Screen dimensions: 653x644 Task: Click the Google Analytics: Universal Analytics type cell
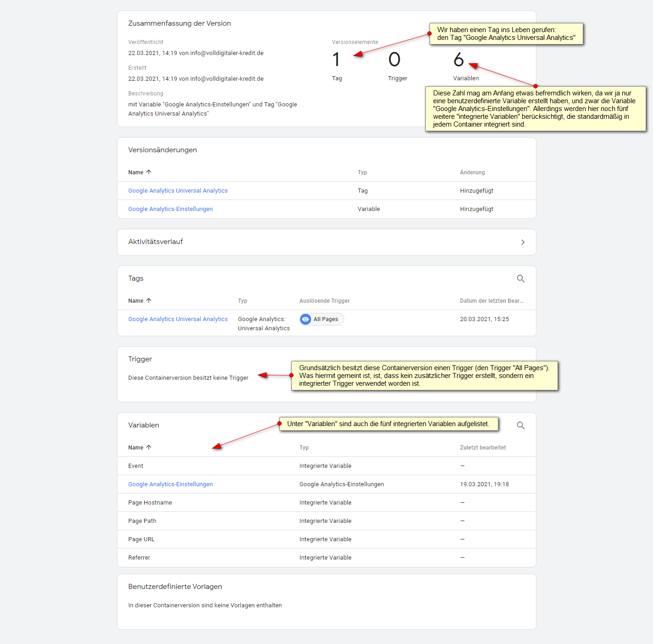click(x=264, y=324)
